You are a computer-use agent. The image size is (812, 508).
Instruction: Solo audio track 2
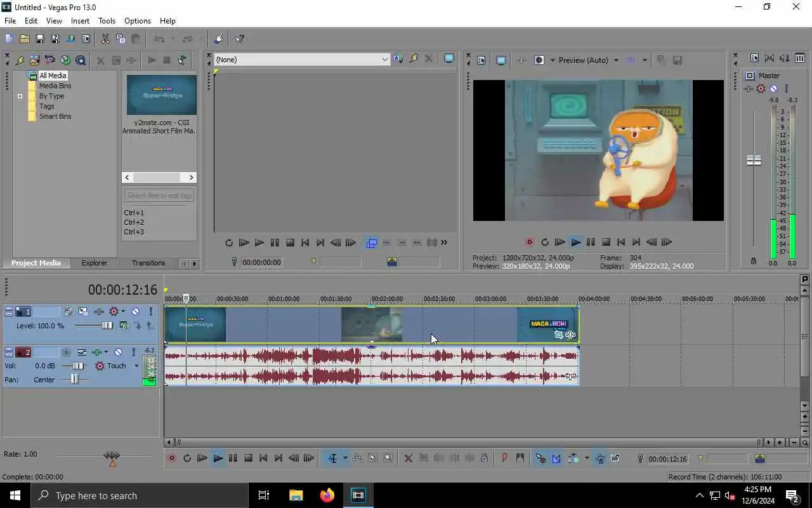tap(133, 352)
